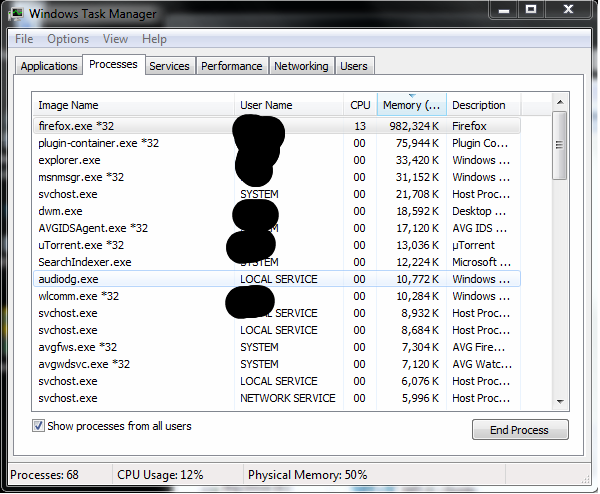Viewport: 600px width, 494px height.
Task: Go to the Applications tab
Action: (x=49, y=66)
